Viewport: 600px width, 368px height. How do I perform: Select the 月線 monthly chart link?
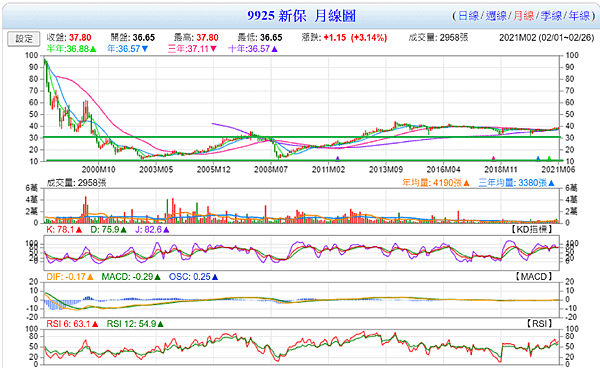(523, 16)
